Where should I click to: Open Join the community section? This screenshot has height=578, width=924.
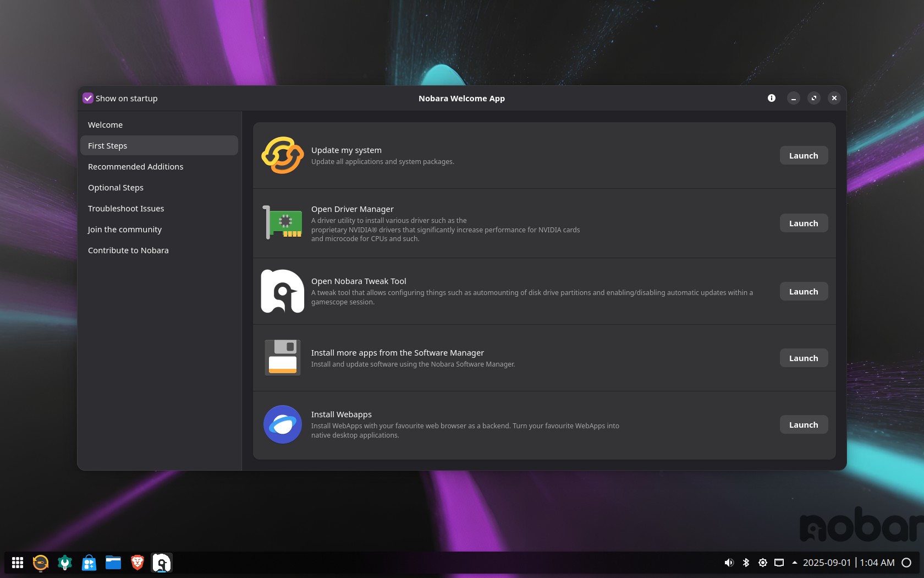tap(159, 230)
